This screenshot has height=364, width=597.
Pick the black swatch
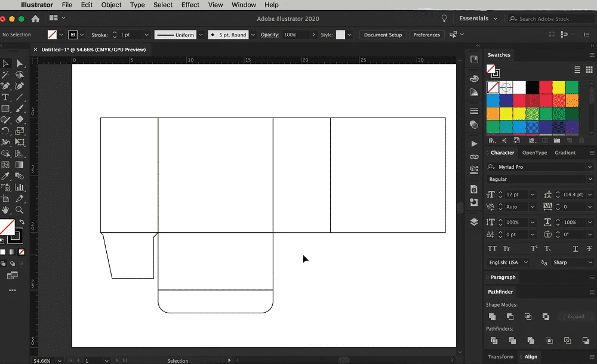tap(533, 88)
